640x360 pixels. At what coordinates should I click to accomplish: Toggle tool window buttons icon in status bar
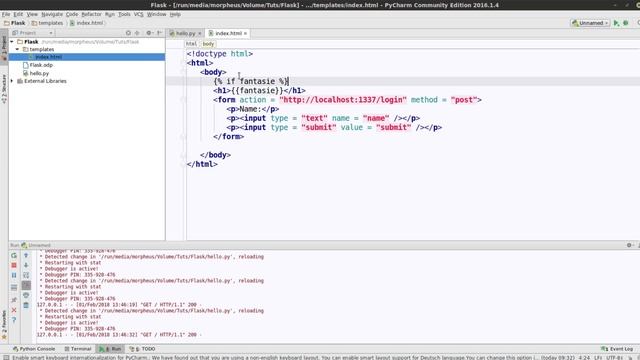coord(6,358)
